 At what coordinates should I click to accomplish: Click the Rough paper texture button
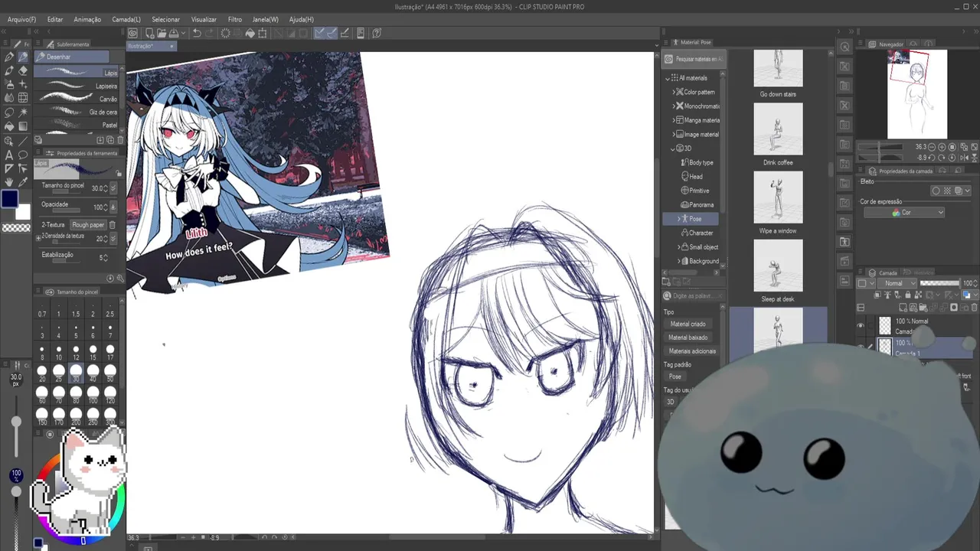(88, 225)
